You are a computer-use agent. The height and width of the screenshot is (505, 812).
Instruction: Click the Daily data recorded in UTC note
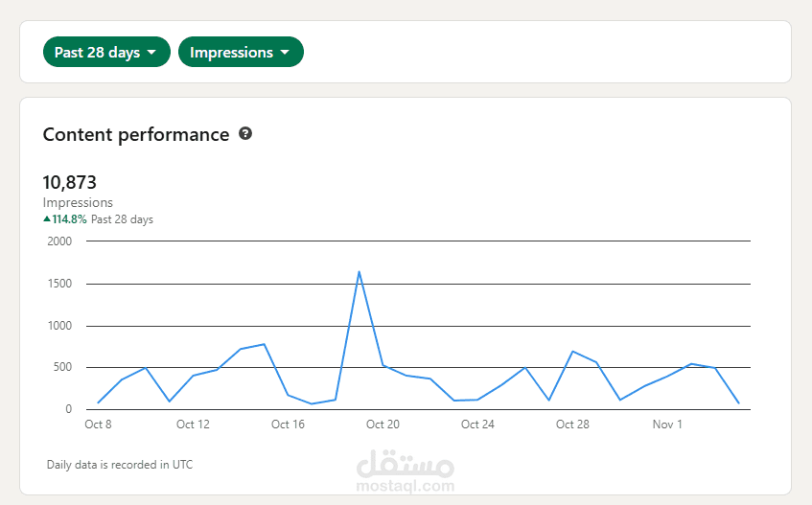click(x=120, y=465)
